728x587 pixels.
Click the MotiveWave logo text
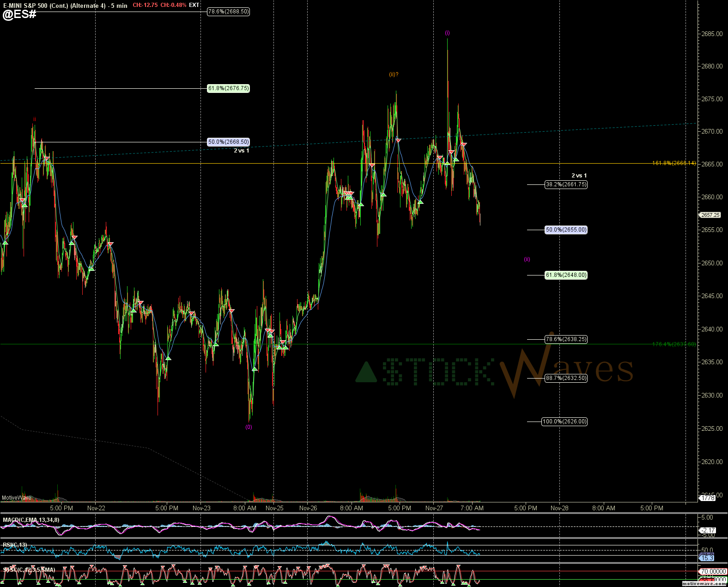coord(17,498)
